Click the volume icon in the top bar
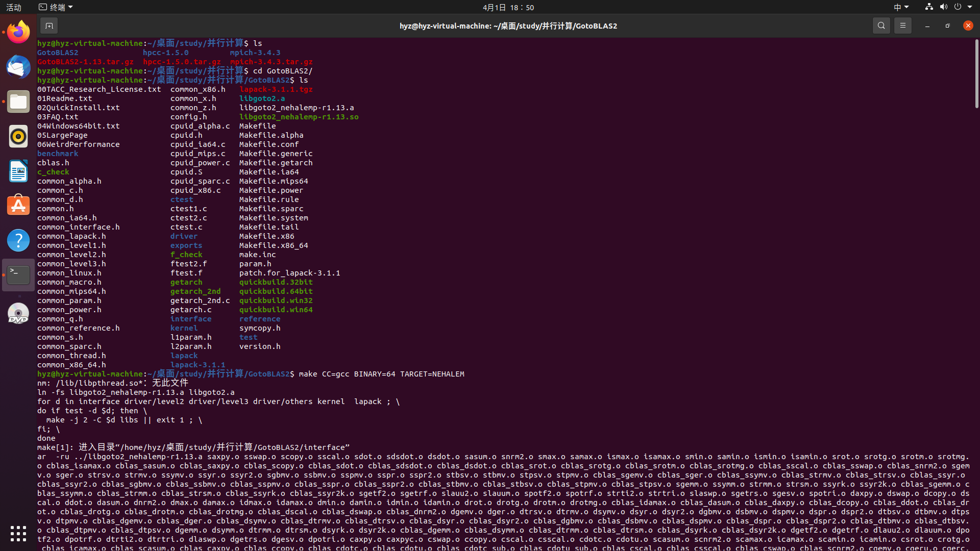Image resolution: width=980 pixels, height=551 pixels. [x=943, y=7]
